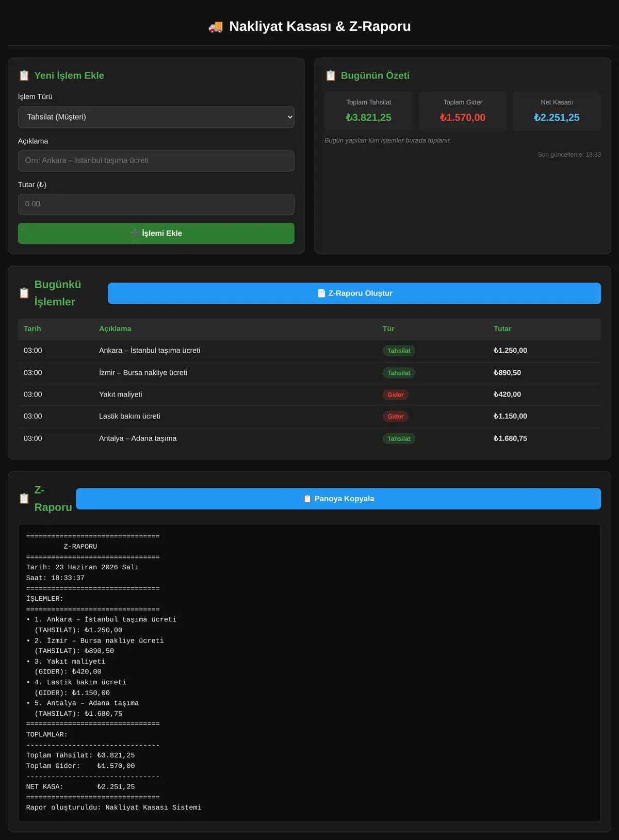Click the truck icon in the page title
The image size is (619, 840).
(x=216, y=27)
